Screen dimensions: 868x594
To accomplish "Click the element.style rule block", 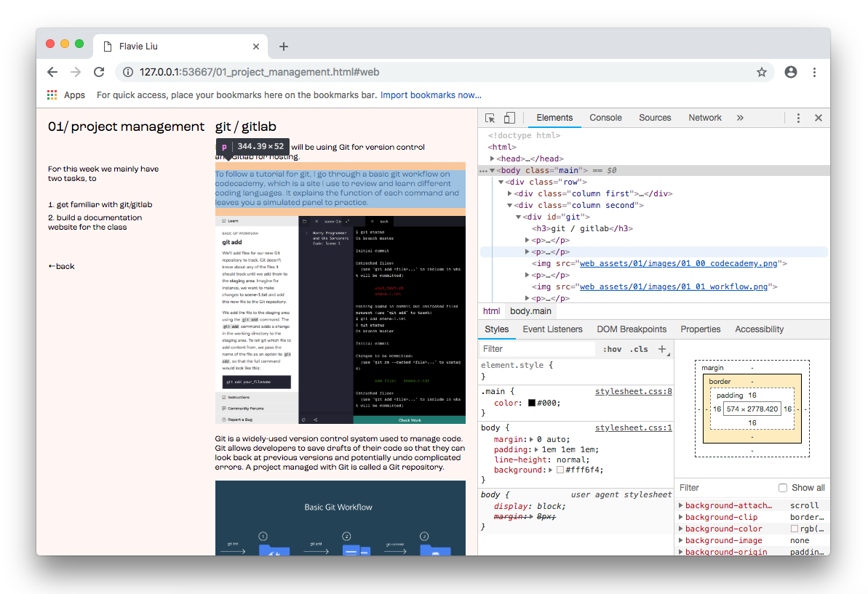I will (576, 371).
